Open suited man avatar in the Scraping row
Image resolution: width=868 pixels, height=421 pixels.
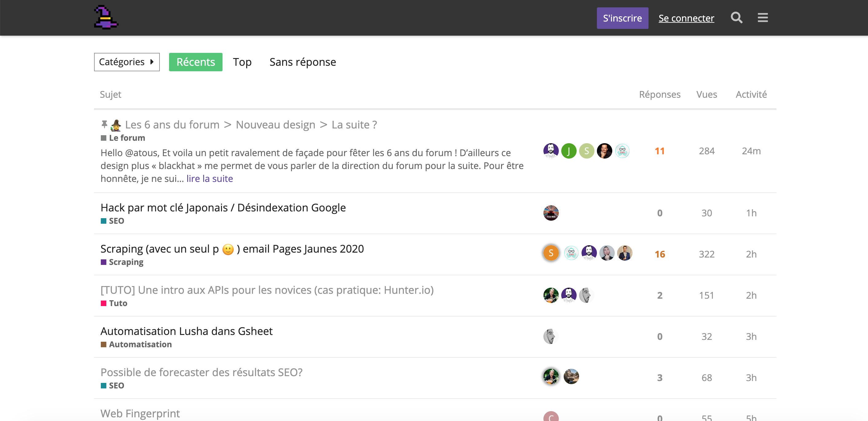tap(625, 253)
